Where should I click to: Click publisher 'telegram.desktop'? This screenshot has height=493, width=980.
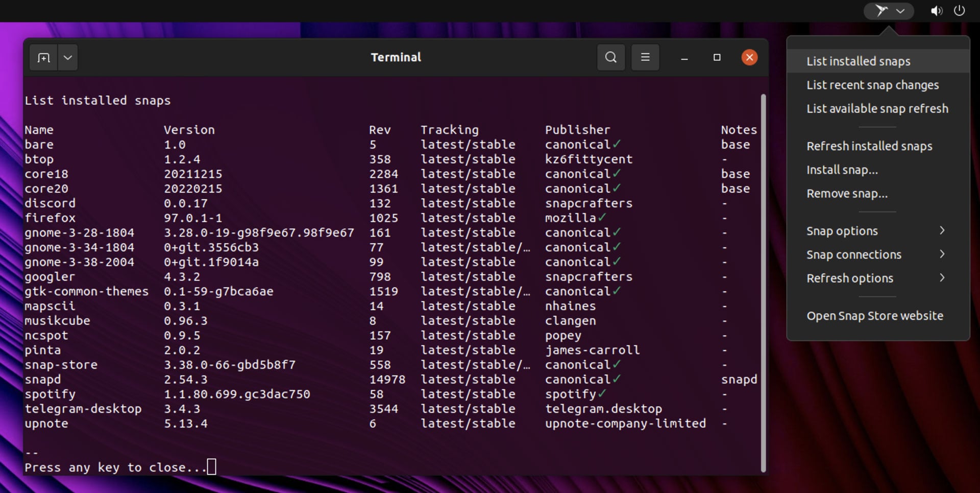click(604, 409)
